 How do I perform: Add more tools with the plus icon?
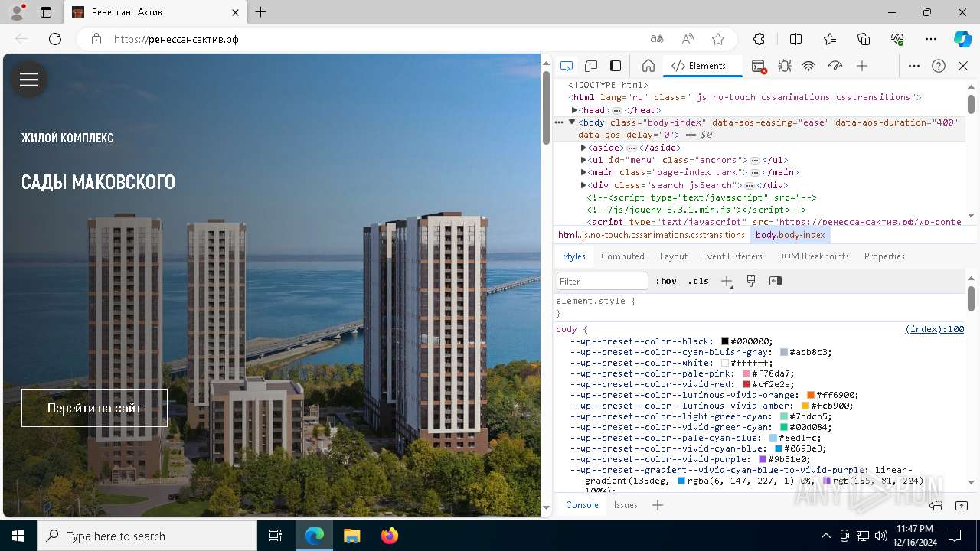pyautogui.click(x=862, y=66)
